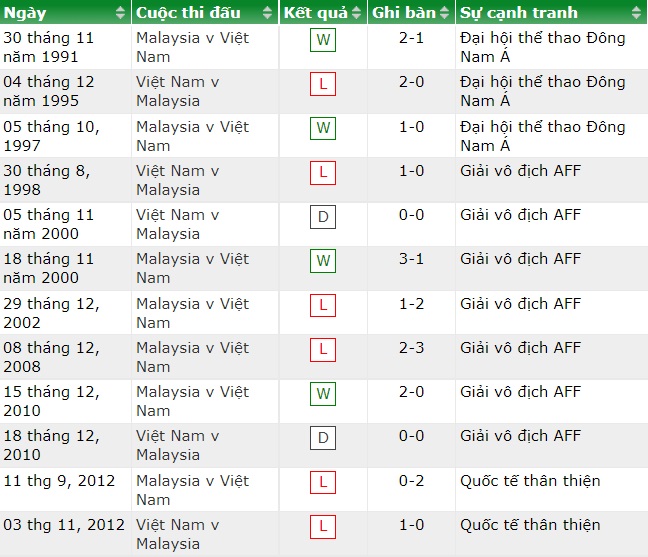Toggle the Ghi bàn column sort arrows
Screen dimensions: 648x557
(445, 13)
